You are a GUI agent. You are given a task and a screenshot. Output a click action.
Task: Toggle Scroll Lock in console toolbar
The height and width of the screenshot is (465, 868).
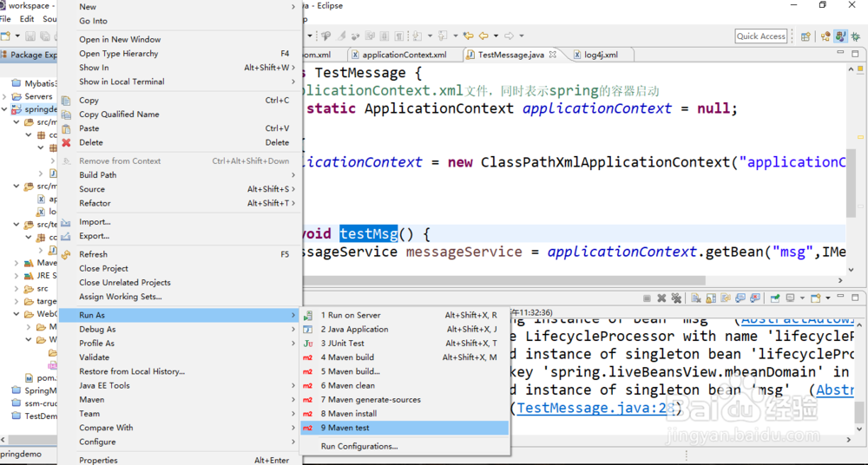pyautogui.click(x=712, y=298)
